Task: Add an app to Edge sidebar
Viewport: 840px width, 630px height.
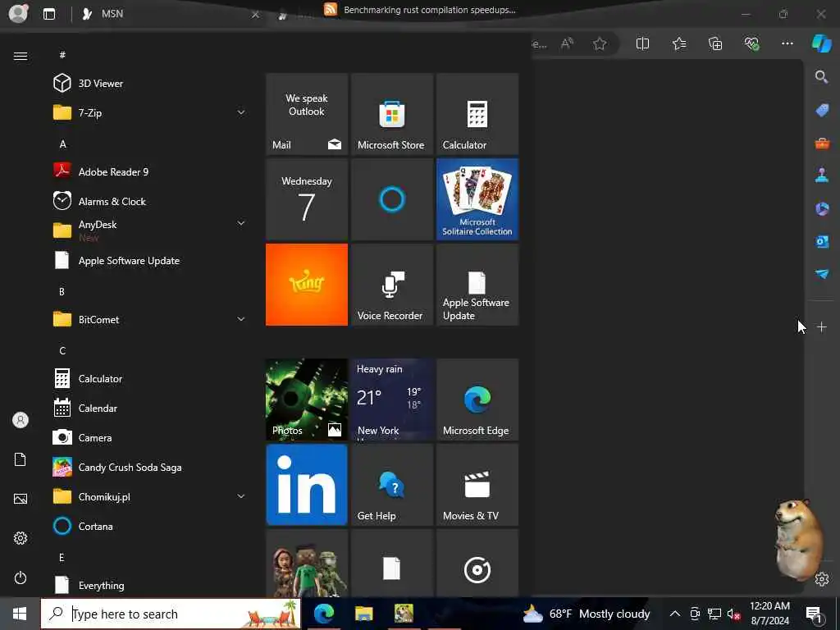Action: (821, 326)
